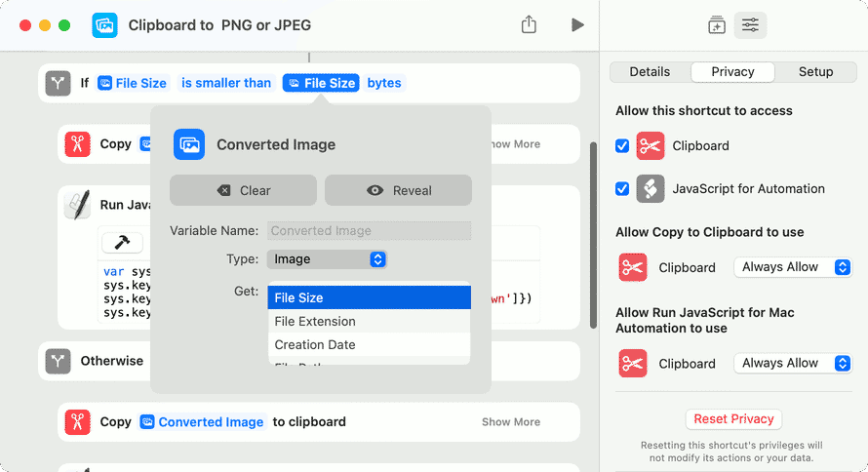Viewport: 868px width, 472px height.
Task: Click the first File Size variable in the If action
Action: click(x=133, y=83)
